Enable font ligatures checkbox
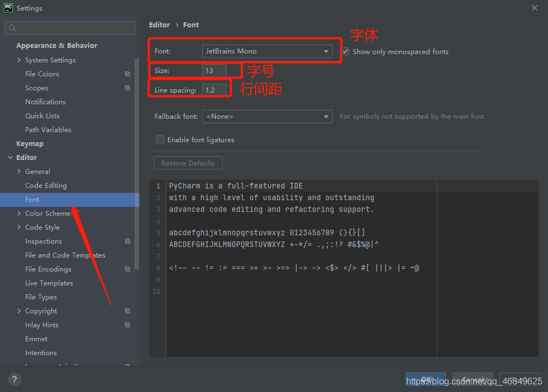Viewport: 548px width, 392px height. pyautogui.click(x=160, y=139)
